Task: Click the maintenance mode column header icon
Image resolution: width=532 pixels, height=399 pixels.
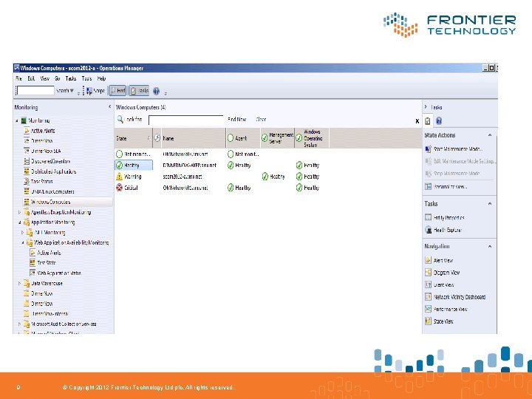Action: (157, 138)
